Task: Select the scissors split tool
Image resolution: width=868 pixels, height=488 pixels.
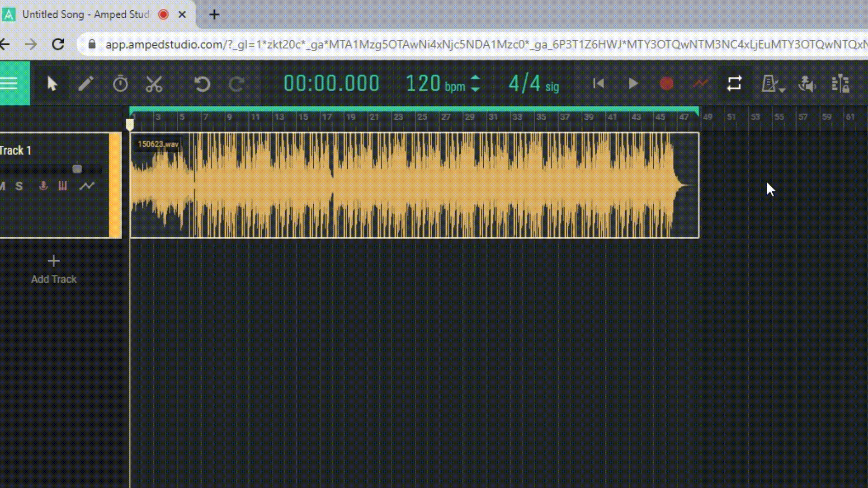Action: (x=154, y=84)
